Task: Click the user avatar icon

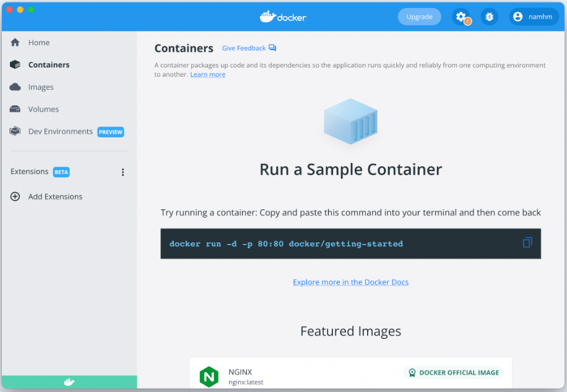Action: click(x=518, y=17)
